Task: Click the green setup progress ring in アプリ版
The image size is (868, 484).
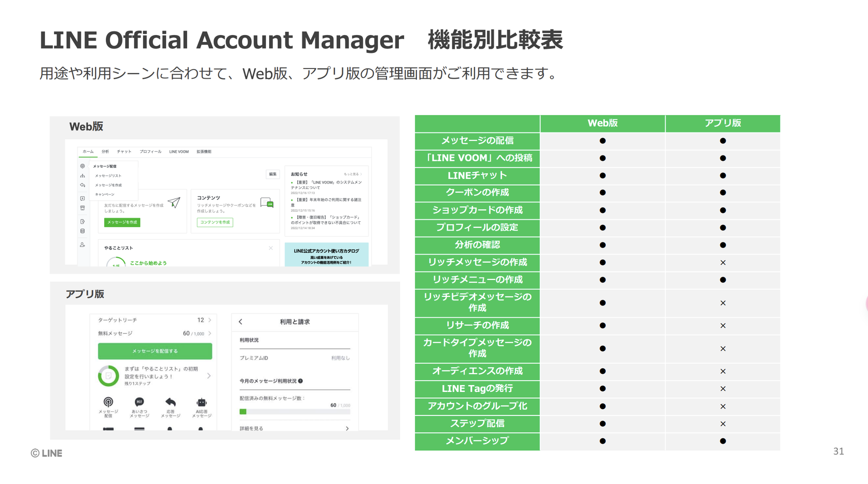Action: (x=108, y=376)
